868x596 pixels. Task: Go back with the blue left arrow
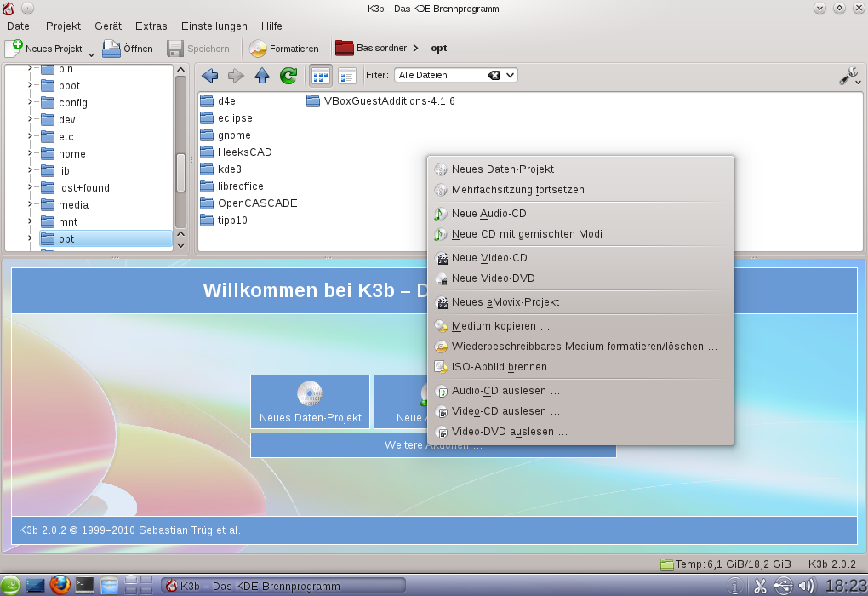coord(210,75)
